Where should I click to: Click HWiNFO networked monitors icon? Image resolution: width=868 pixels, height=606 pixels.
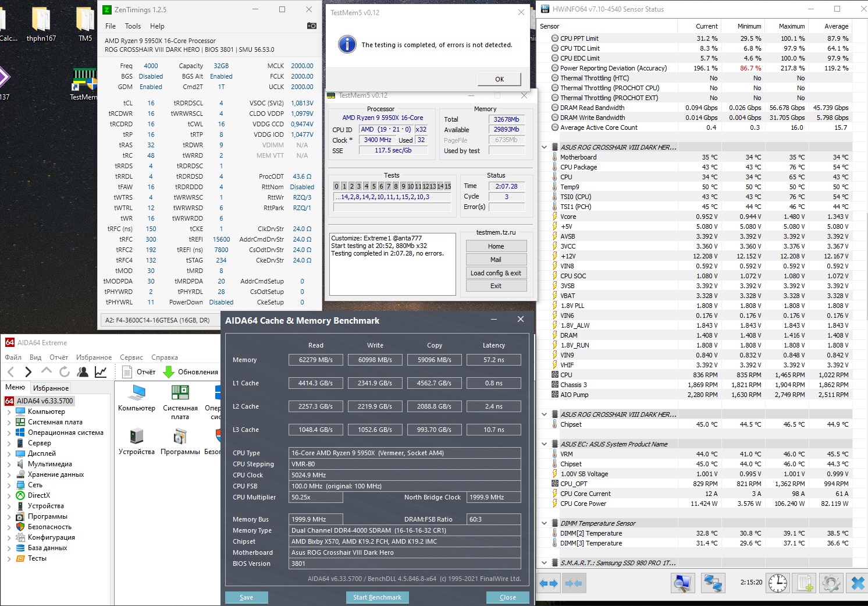tap(712, 583)
